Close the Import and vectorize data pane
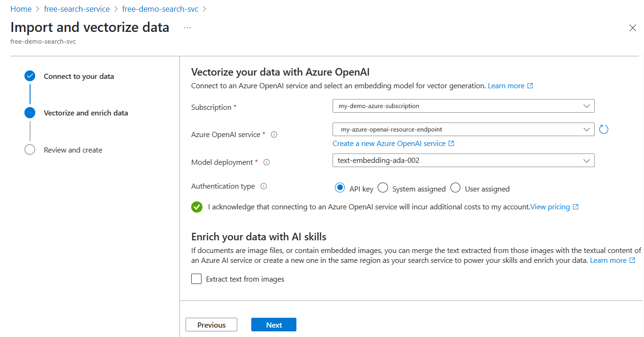This screenshot has height=337, width=644. (632, 28)
